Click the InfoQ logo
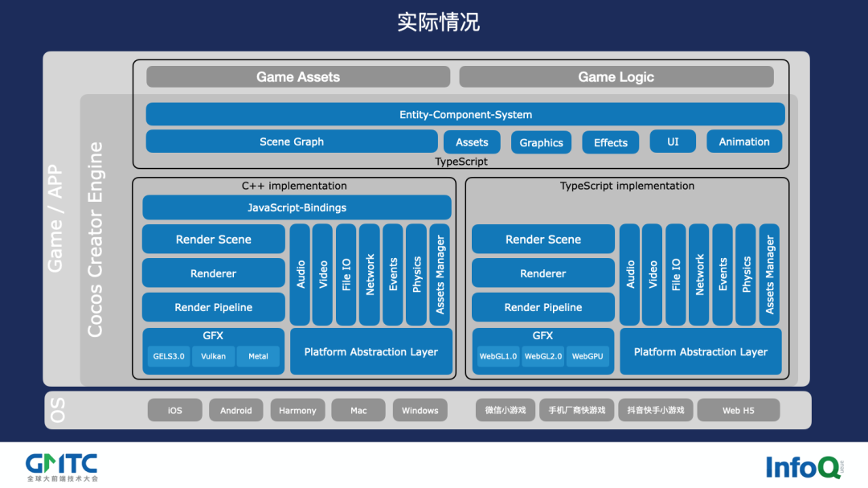Viewport: 868px width, 488px height. click(805, 467)
